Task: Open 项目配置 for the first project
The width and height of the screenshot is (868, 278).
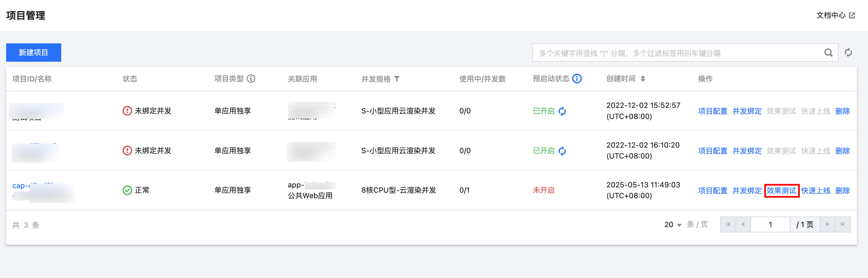Action: tap(712, 111)
